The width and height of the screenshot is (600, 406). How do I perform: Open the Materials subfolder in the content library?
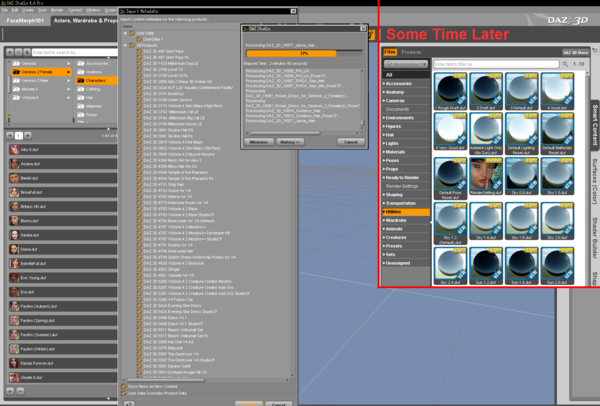click(96, 106)
